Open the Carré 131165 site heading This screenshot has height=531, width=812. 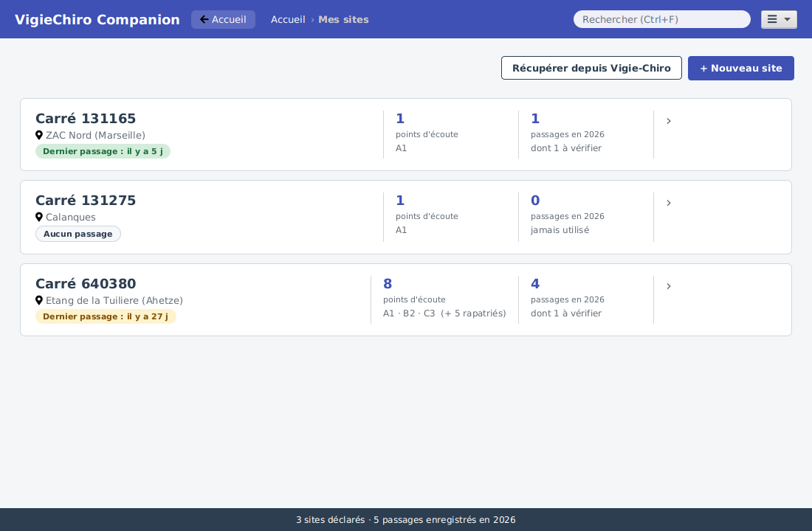[x=86, y=119]
